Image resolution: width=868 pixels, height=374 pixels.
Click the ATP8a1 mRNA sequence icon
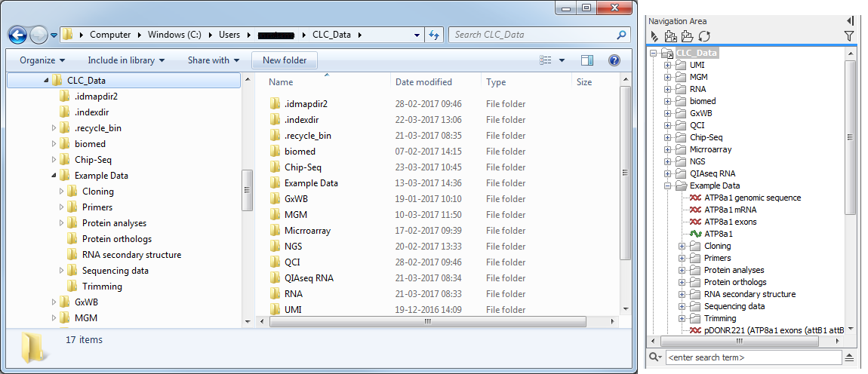pos(695,210)
